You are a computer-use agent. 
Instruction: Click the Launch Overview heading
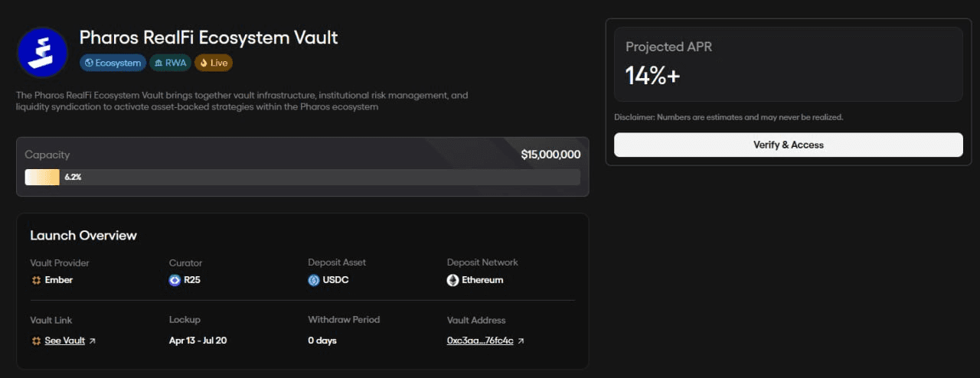83,236
